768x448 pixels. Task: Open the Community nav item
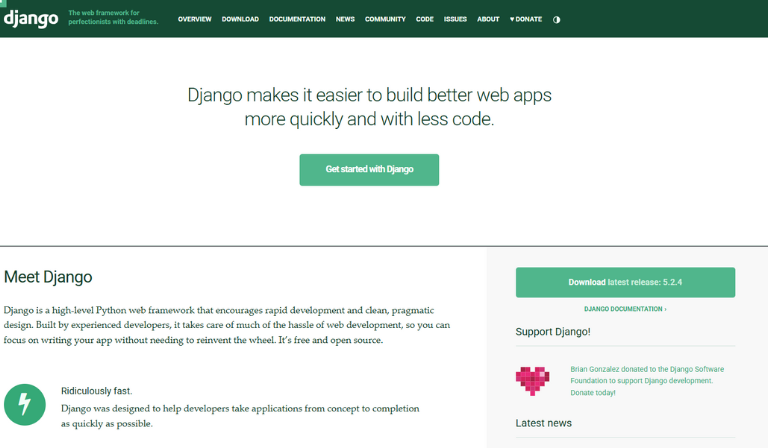pyautogui.click(x=385, y=19)
